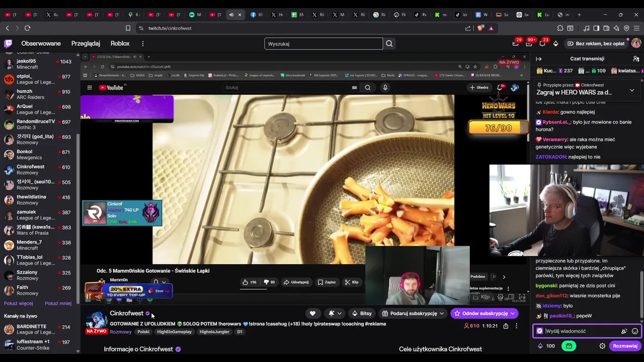Open the Przeglądaj tab
Image resolution: width=644 pixels, height=362 pixels.
point(86,44)
